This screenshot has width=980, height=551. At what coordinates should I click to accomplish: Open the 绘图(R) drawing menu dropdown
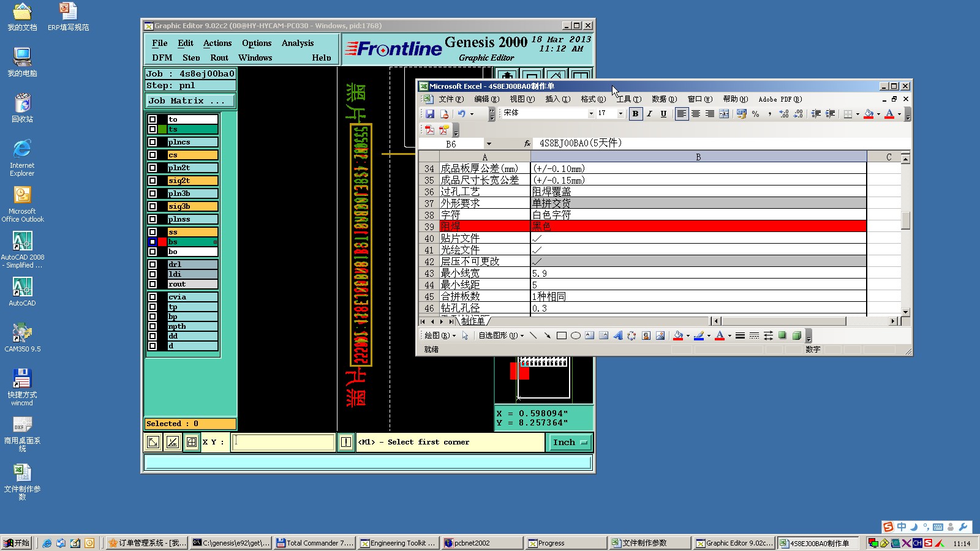point(440,335)
